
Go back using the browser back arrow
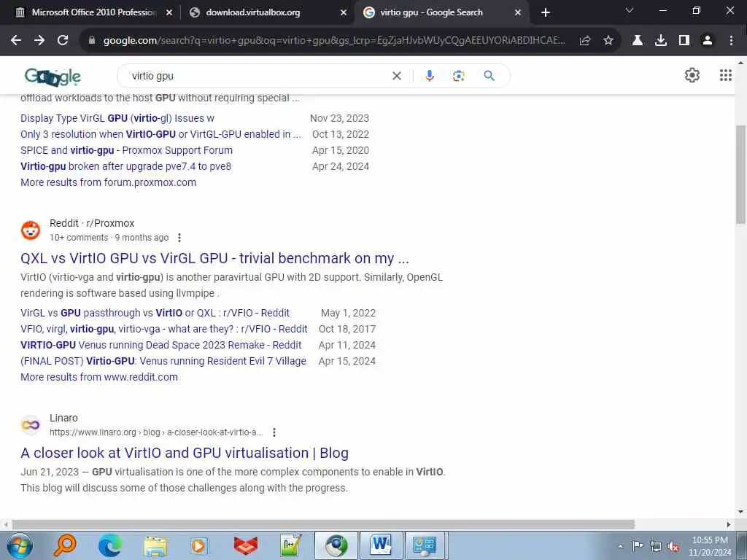click(16, 41)
